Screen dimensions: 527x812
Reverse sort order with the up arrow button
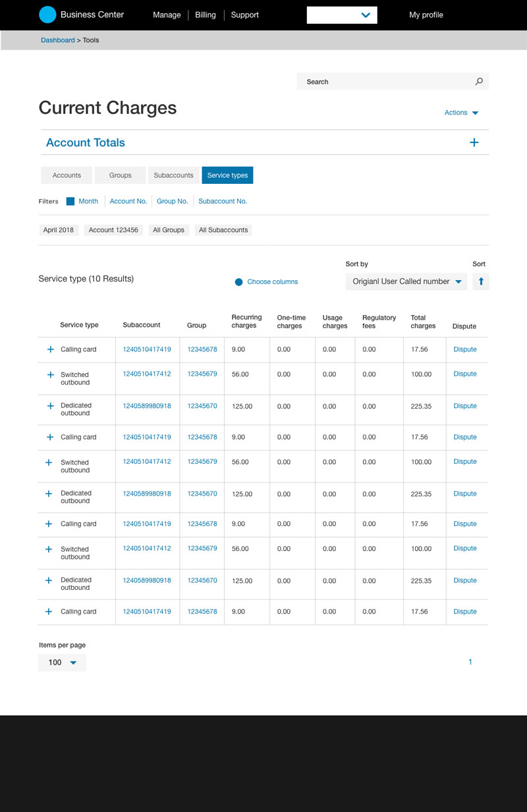(481, 281)
